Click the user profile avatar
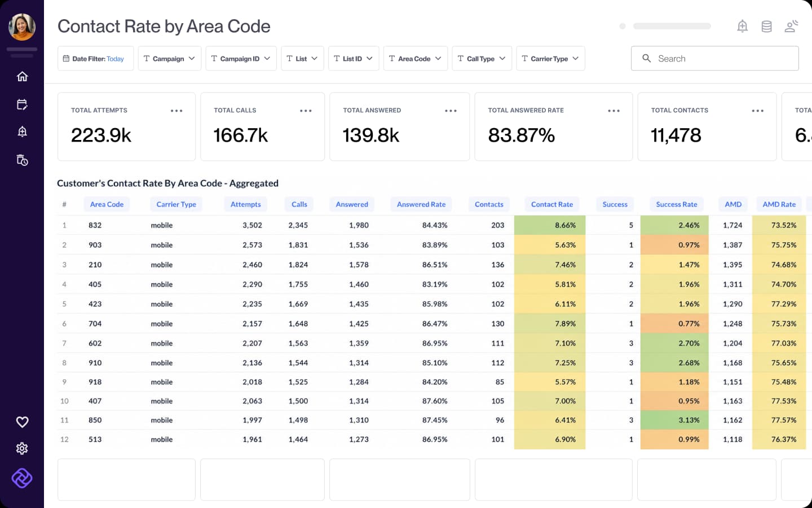This screenshot has height=508, width=812. click(22, 27)
